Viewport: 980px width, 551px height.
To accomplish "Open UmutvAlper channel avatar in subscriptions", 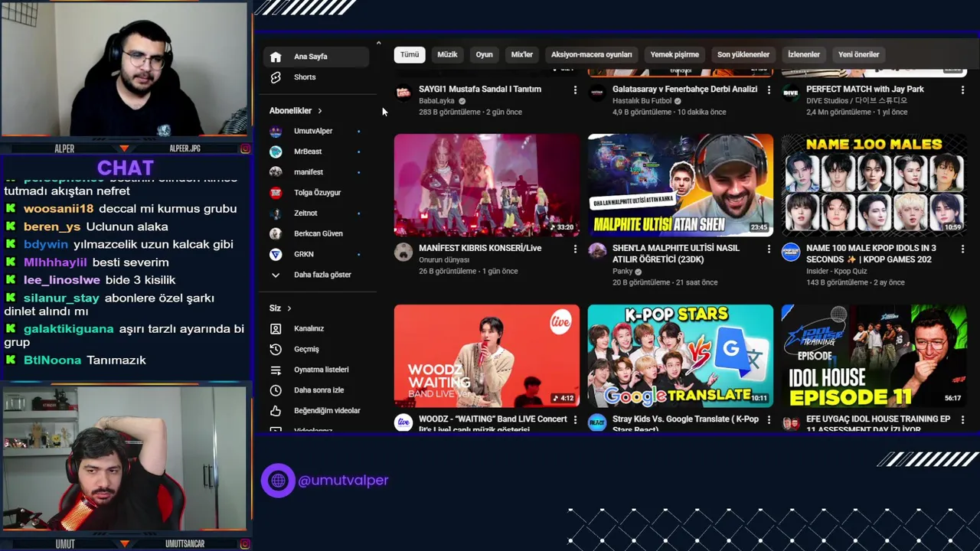I will (x=276, y=131).
